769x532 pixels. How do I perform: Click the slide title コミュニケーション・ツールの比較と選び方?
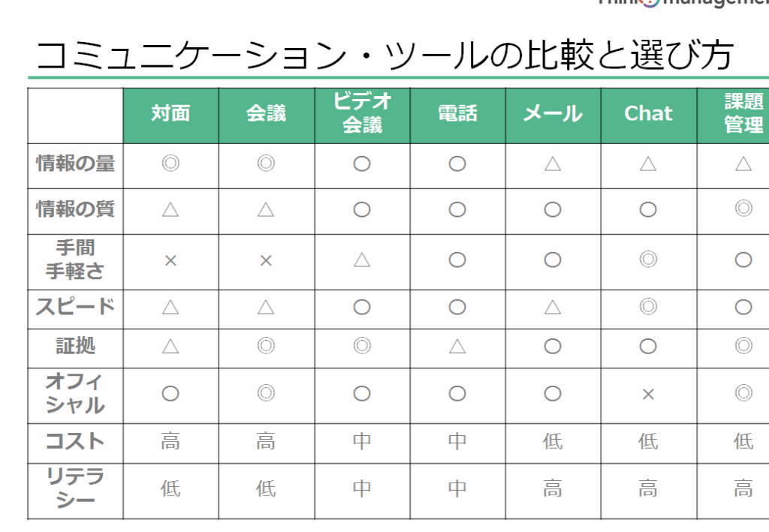[x=385, y=55]
